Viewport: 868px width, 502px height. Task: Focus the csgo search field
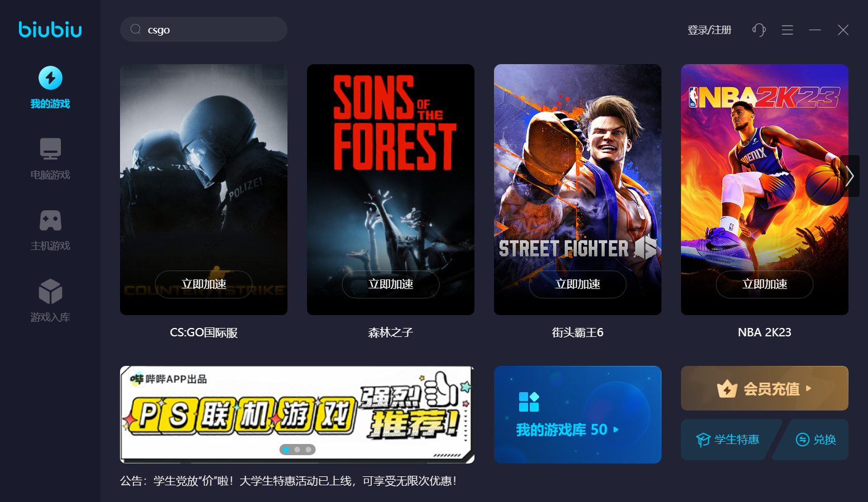point(204,30)
